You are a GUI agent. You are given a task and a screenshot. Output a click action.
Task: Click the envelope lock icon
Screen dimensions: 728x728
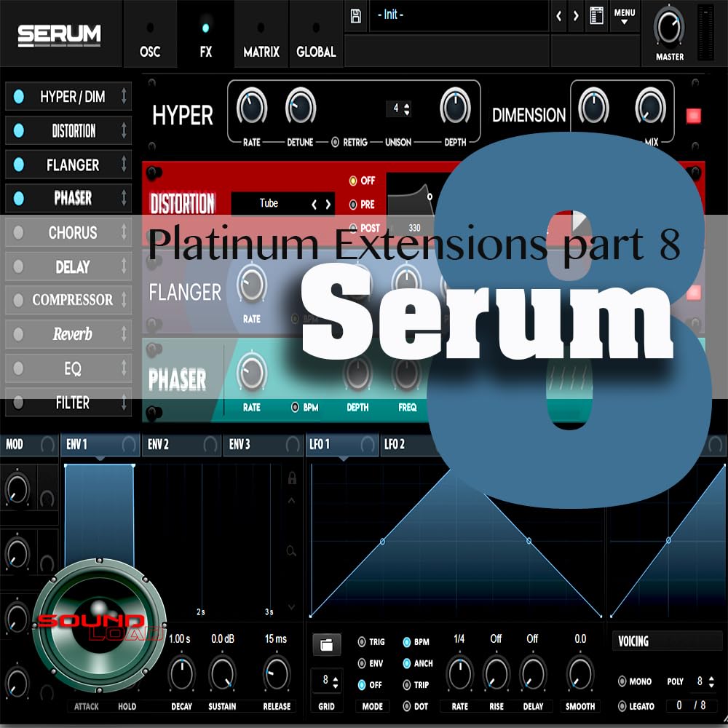tap(292, 478)
